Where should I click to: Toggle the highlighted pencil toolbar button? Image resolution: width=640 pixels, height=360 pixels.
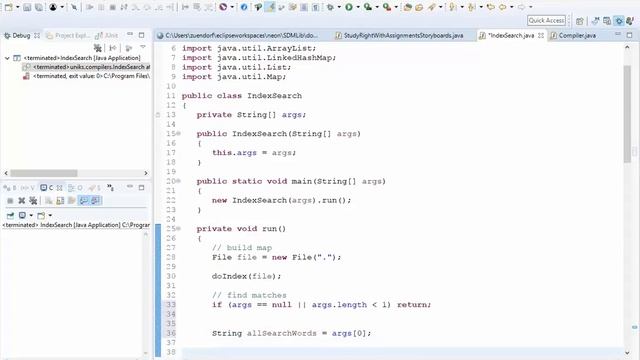270,7
